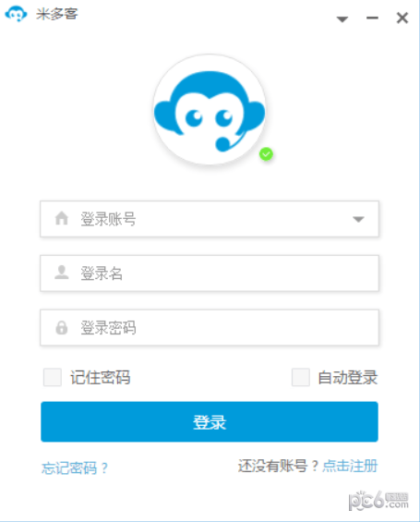
Task: Click the large monkey avatar image
Action: [x=210, y=110]
